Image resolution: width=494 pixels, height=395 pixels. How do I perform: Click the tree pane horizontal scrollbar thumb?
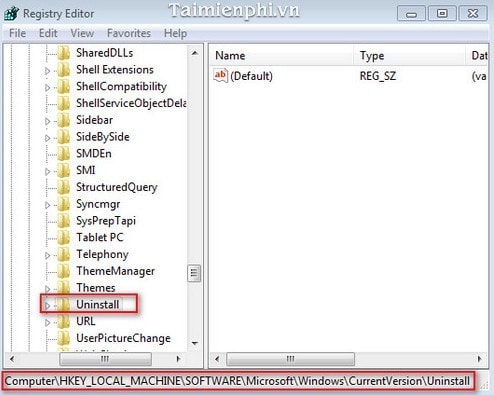pos(105,359)
